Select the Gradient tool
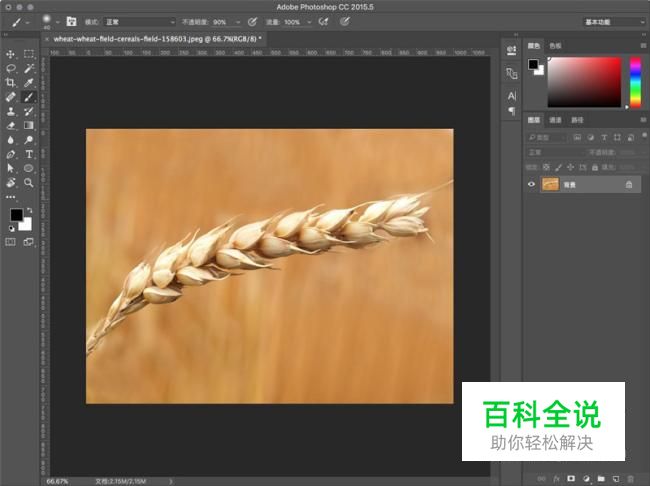 click(29, 126)
